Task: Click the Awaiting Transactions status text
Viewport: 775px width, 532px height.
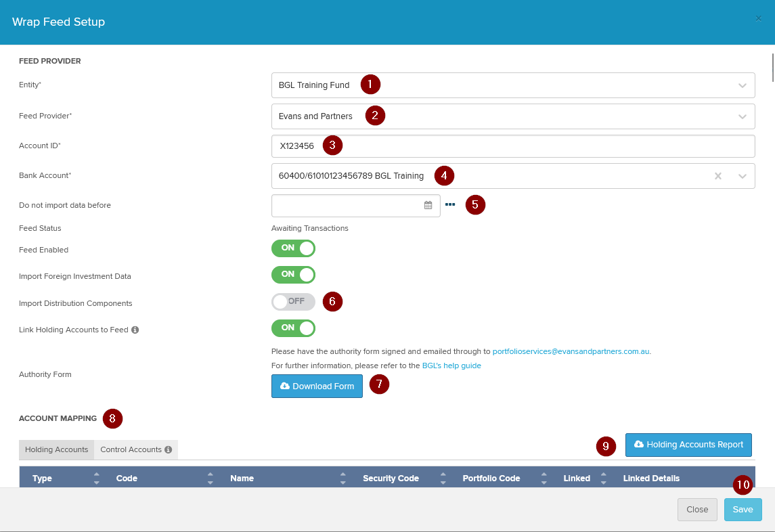Action: (x=309, y=228)
